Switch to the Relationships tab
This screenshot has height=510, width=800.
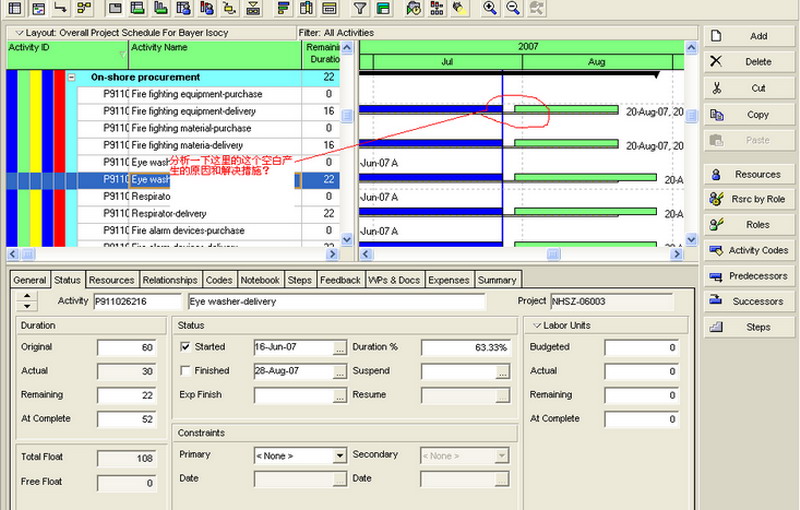[x=170, y=280]
